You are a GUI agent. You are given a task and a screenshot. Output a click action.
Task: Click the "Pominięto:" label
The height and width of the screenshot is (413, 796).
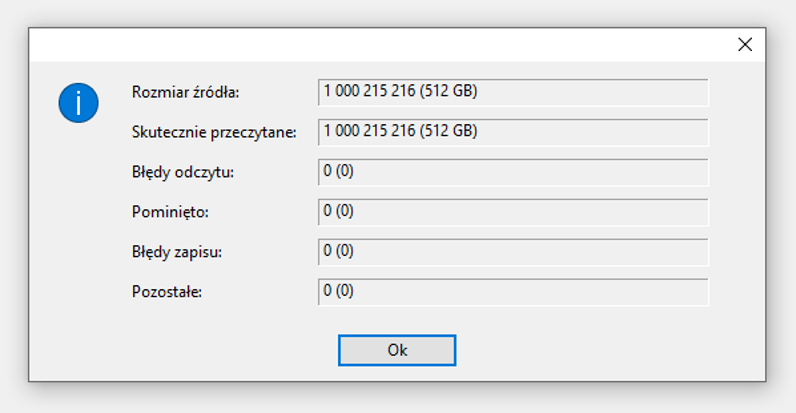(170, 212)
